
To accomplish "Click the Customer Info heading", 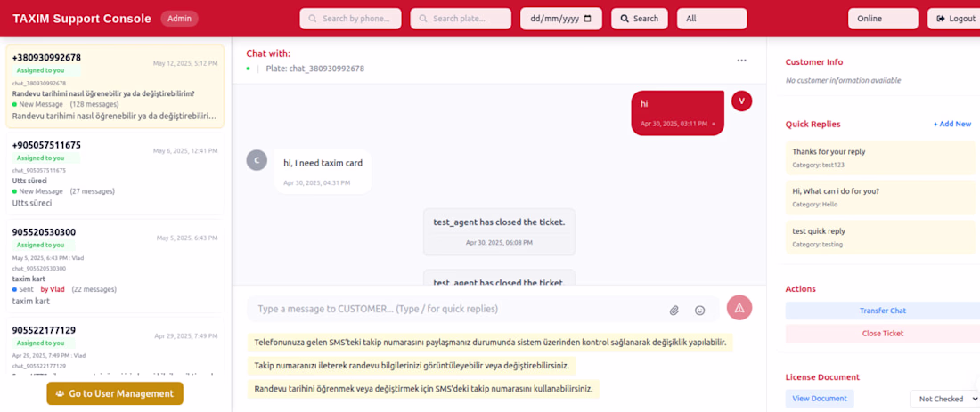I will pos(813,62).
